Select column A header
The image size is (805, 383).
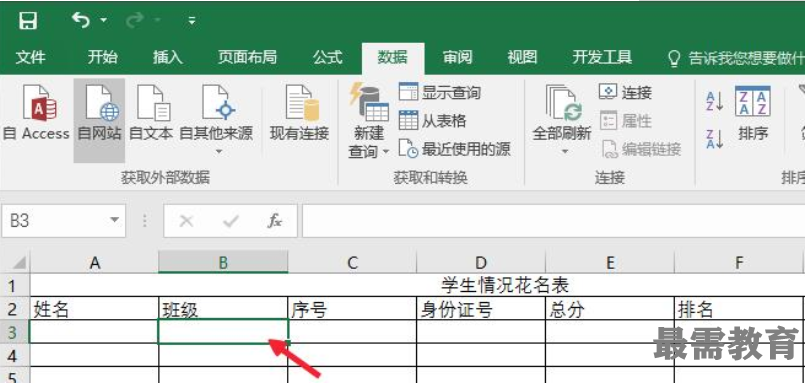(94, 262)
